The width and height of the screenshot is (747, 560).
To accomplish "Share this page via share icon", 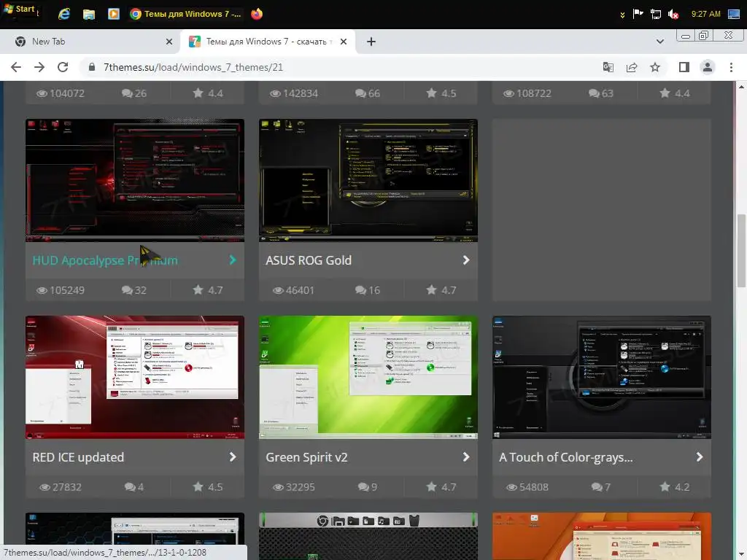I will (632, 67).
